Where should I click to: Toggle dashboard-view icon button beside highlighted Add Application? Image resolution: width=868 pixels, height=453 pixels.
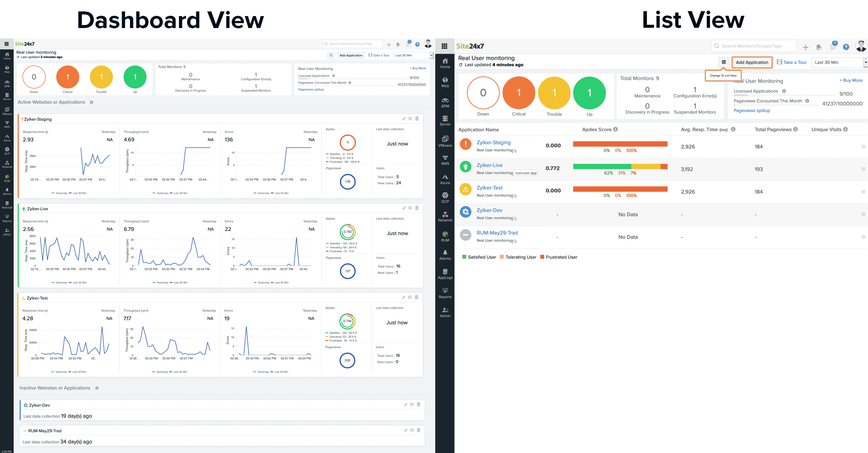pos(723,62)
